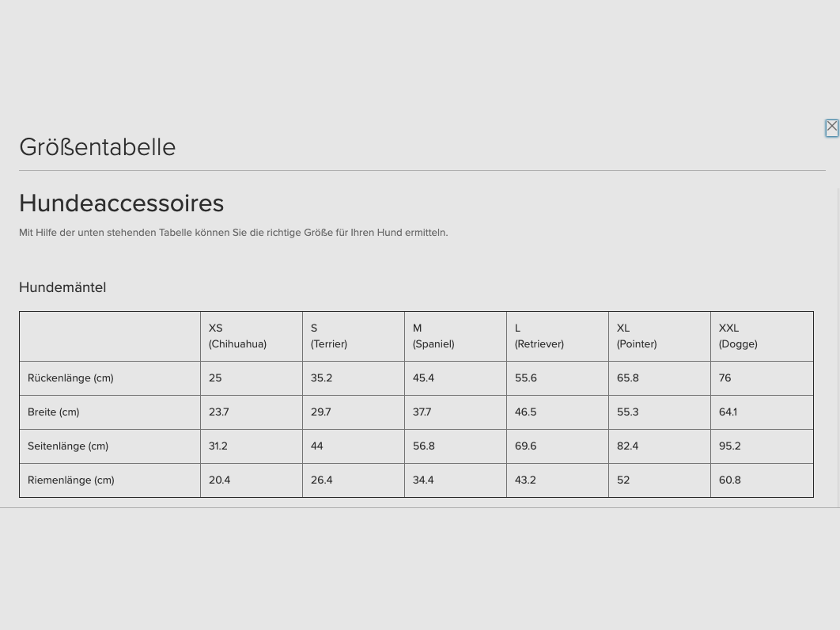Click the 55.3 Breite cell for XL
The image size is (840, 630).
(x=628, y=412)
